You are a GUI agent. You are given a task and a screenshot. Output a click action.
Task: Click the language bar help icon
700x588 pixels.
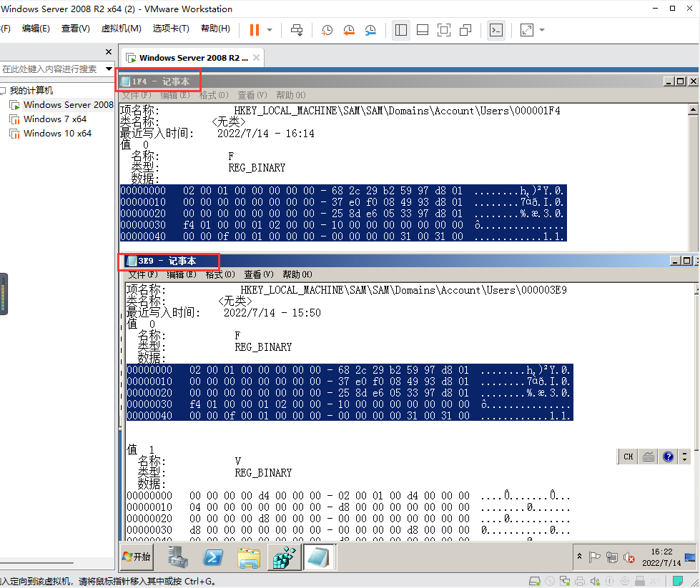click(x=669, y=457)
